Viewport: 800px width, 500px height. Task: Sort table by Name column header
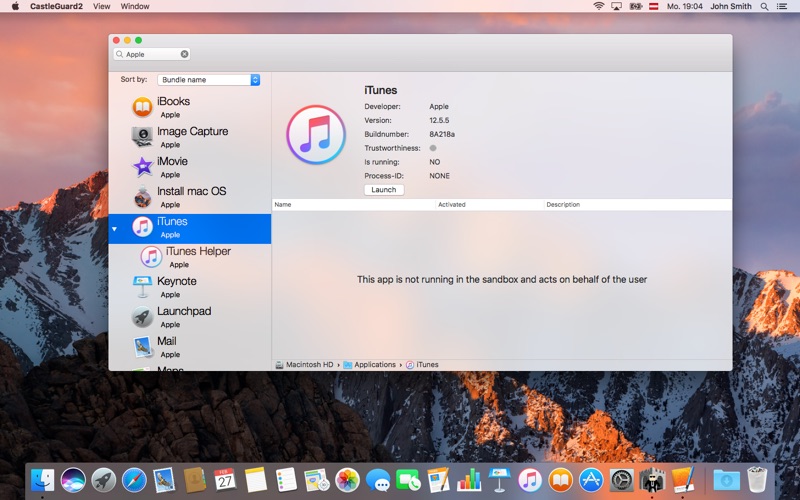(354, 205)
